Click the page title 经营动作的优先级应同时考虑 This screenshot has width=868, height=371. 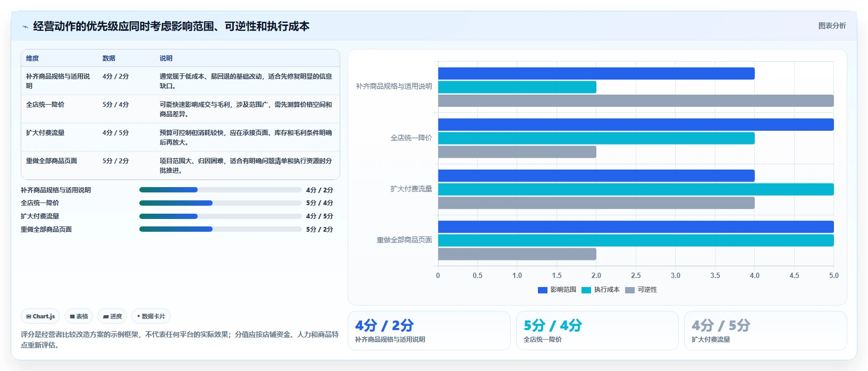pos(171,27)
